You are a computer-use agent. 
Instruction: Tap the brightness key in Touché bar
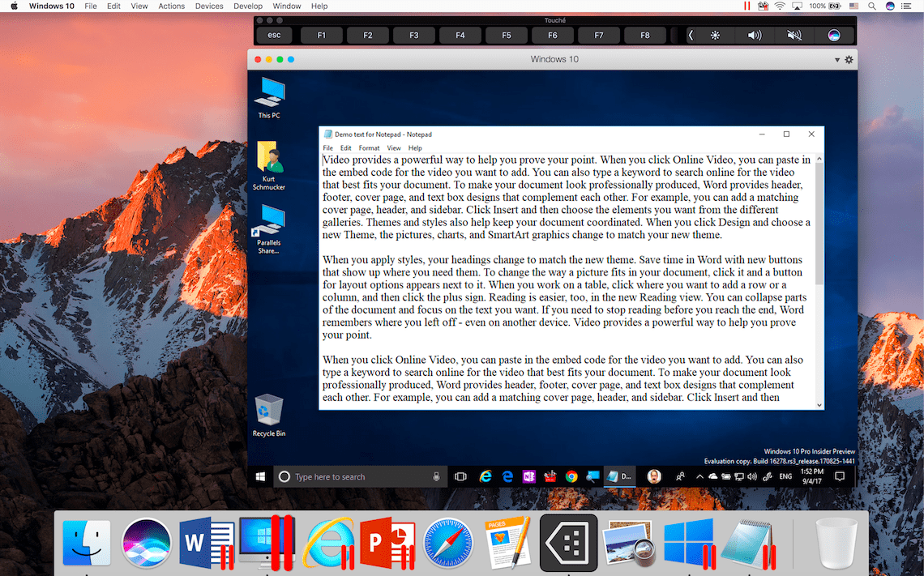[x=715, y=36]
